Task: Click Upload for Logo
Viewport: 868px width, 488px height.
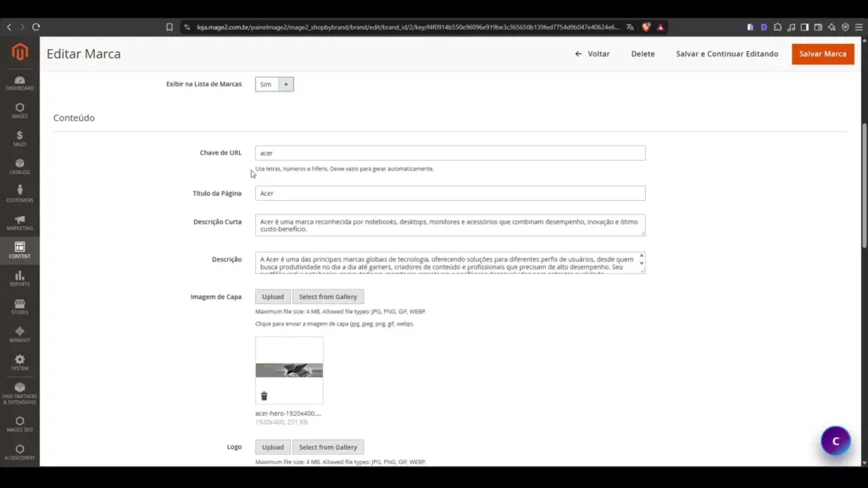Action: click(x=272, y=447)
